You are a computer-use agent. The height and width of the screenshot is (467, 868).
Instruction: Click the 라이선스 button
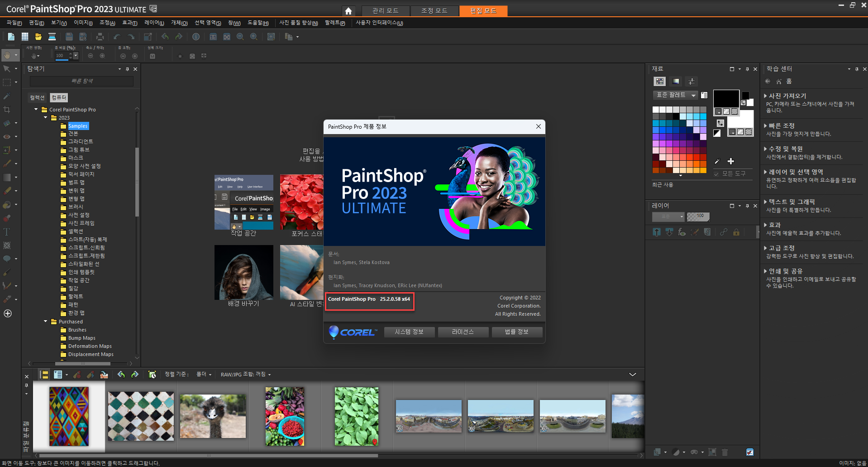(463, 332)
